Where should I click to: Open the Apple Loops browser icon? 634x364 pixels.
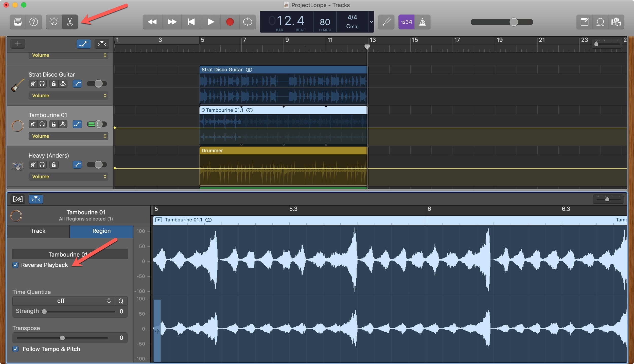(600, 22)
